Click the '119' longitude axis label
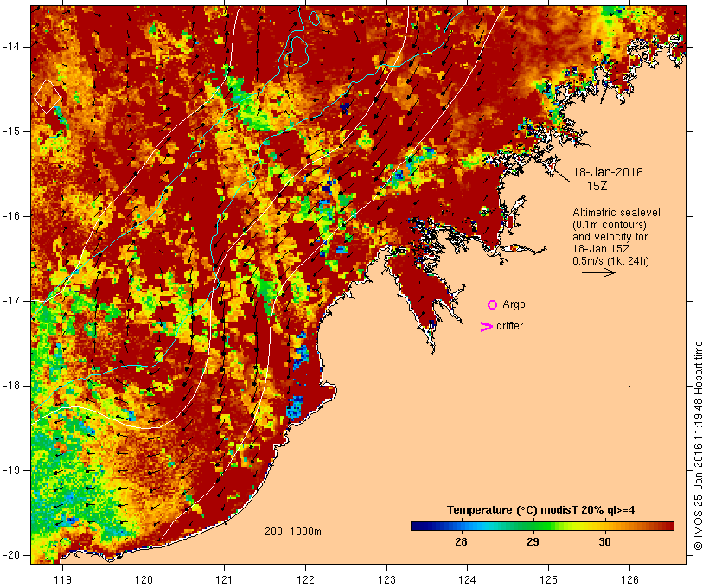This screenshot has height=588, width=709. click(x=62, y=579)
